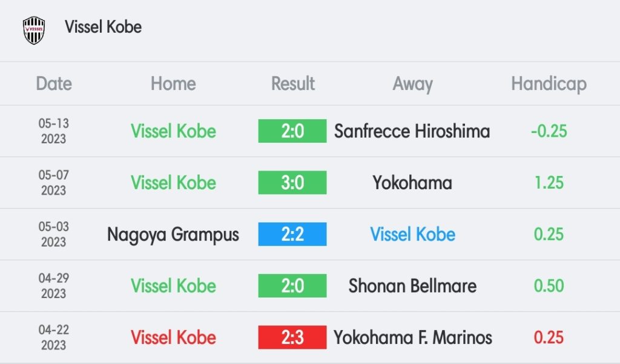Sort by the Date column header
The image size is (620, 364).
coord(54,83)
